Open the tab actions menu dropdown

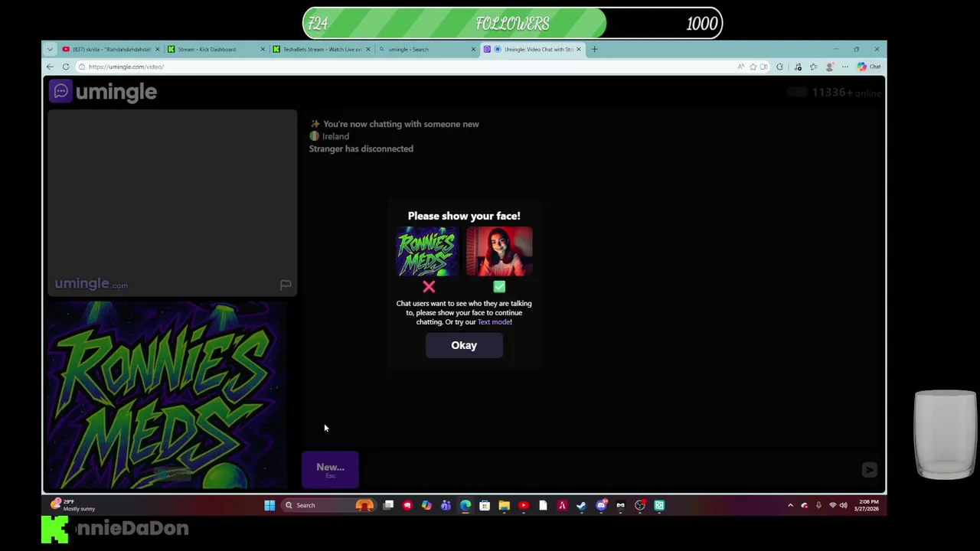click(50, 49)
